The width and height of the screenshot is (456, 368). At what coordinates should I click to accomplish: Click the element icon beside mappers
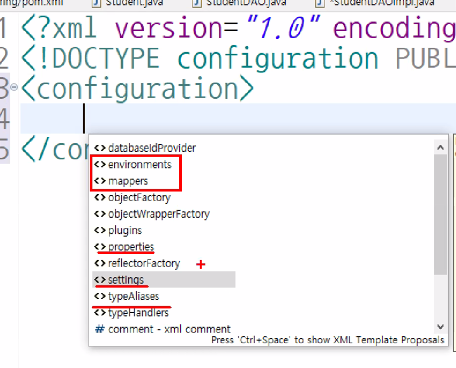(100, 181)
